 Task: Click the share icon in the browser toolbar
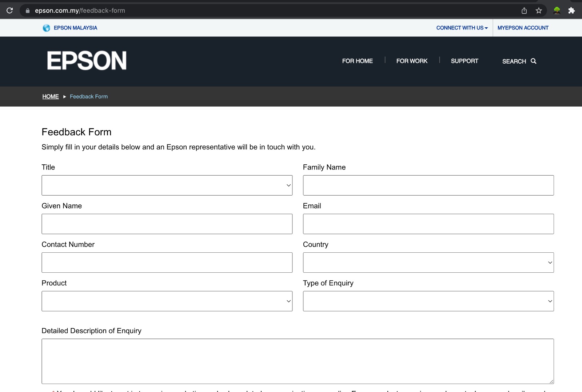point(524,11)
